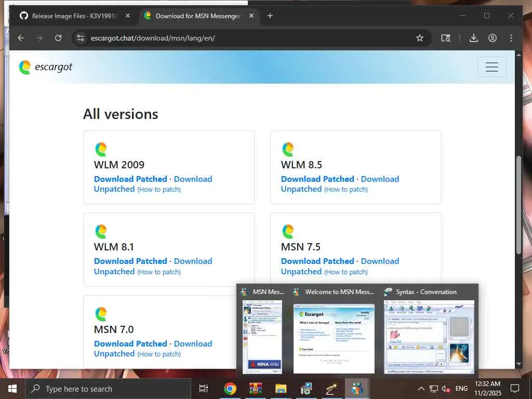Select the Download for MSN Messenger tab
This screenshot has width=532, height=399.
coord(198,16)
